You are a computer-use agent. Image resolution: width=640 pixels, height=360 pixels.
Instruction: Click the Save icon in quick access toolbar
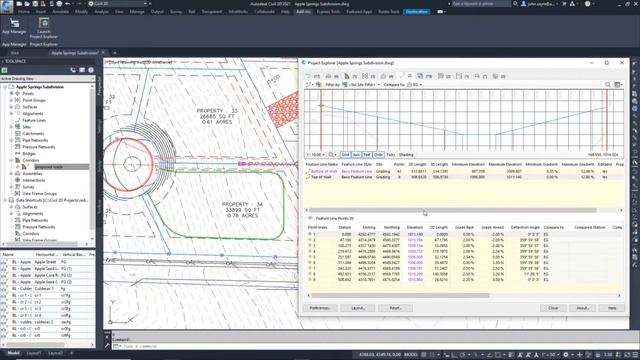[35, 4]
